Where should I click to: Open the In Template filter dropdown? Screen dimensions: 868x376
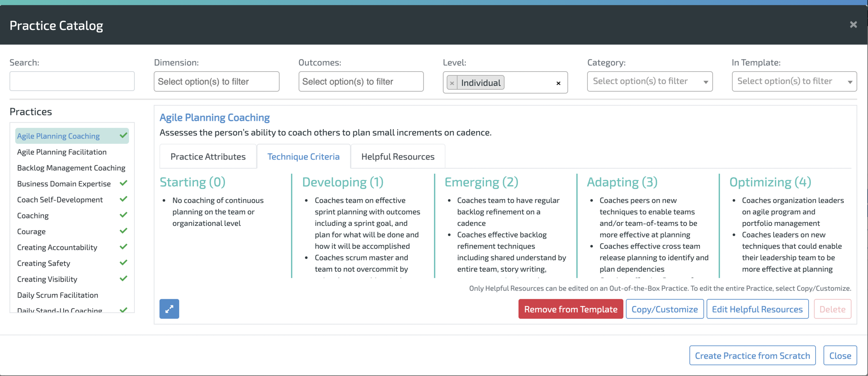point(794,81)
